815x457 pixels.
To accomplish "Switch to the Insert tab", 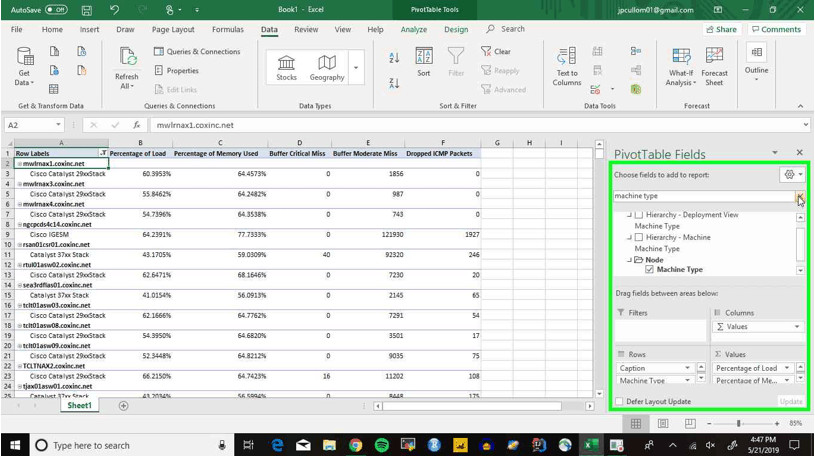I will point(89,30).
